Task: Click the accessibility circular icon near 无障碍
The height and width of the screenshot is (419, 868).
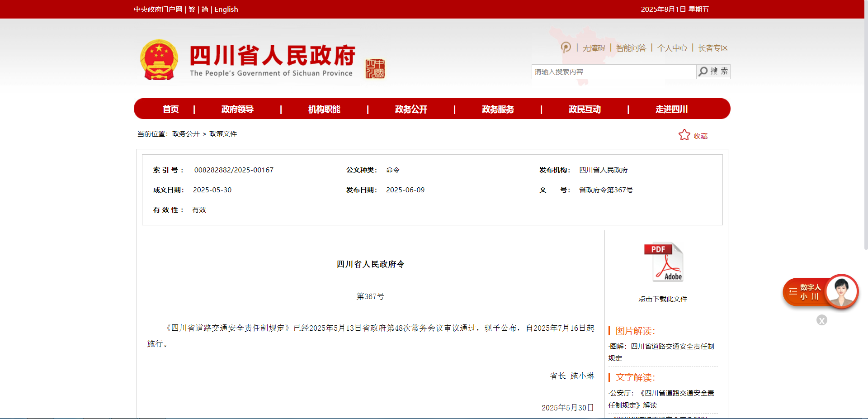Action: (x=566, y=48)
